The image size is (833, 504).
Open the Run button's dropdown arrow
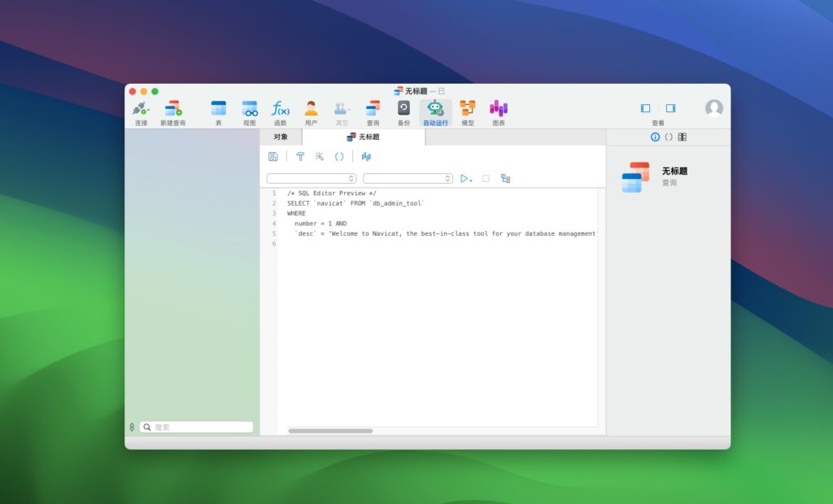point(471,180)
